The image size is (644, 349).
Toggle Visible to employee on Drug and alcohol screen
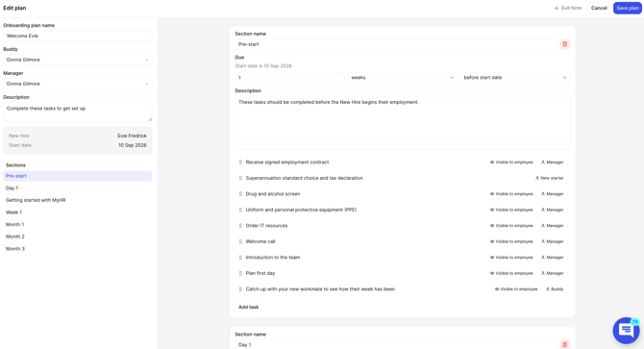[x=511, y=194]
